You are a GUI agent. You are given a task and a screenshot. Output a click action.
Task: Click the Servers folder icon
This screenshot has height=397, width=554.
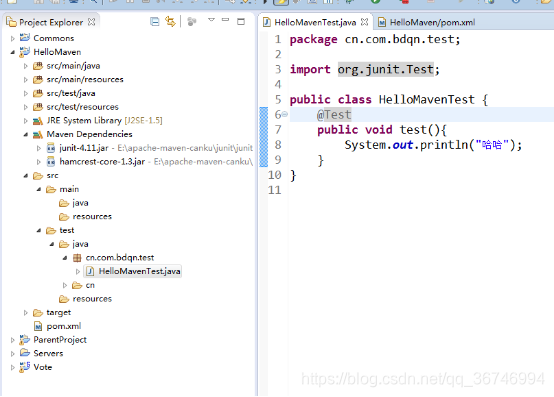click(25, 353)
